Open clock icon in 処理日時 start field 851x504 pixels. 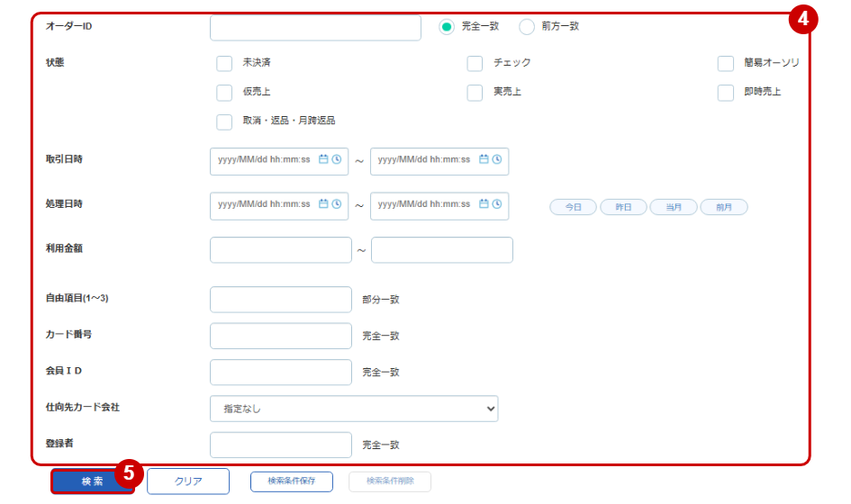click(x=337, y=204)
